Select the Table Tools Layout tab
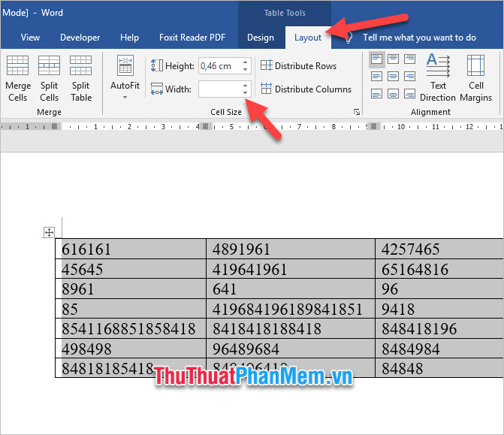The height and width of the screenshot is (435, 504). click(x=308, y=38)
